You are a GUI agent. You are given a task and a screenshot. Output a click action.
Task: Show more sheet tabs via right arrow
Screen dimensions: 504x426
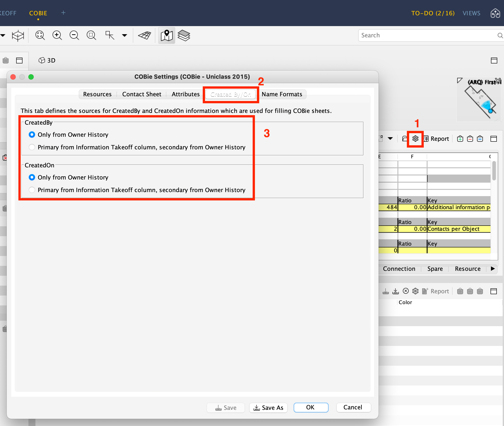[493, 269]
